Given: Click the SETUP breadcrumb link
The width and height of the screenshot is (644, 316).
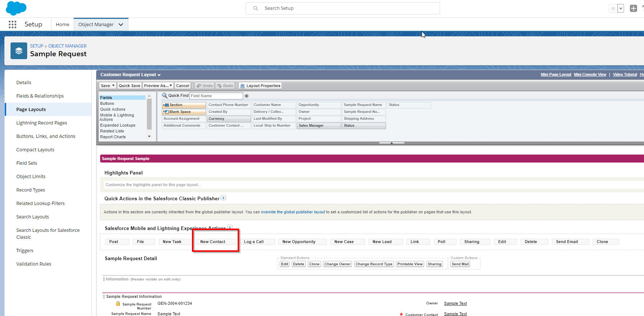Looking at the screenshot, I should 37,46.
